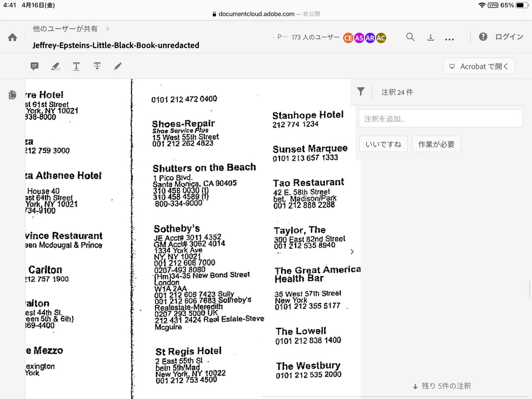This screenshot has height=399, width=532.
Task: Click the Shutters on the Beach heading
Action: (x=204, y=168)
